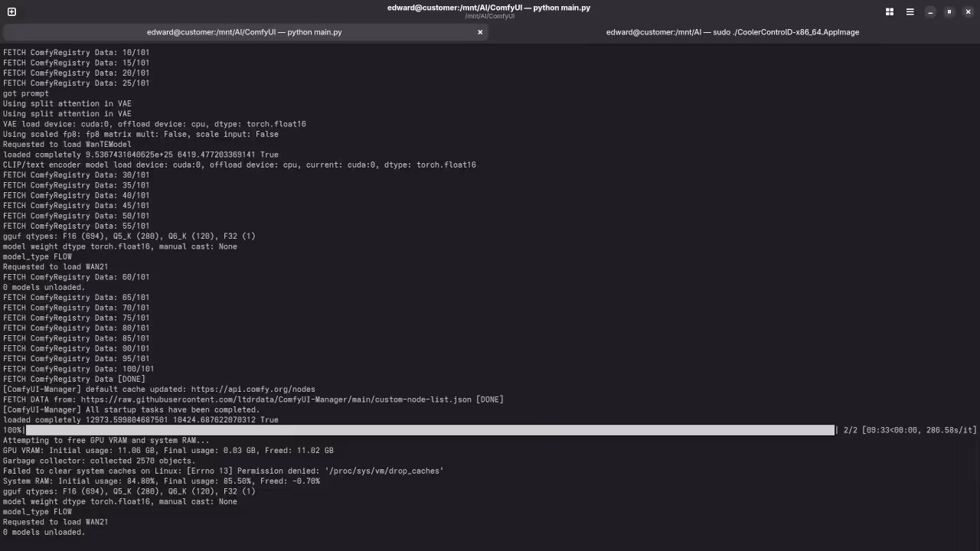
Task: Maximize the terminal window
Action: (949, 11)
